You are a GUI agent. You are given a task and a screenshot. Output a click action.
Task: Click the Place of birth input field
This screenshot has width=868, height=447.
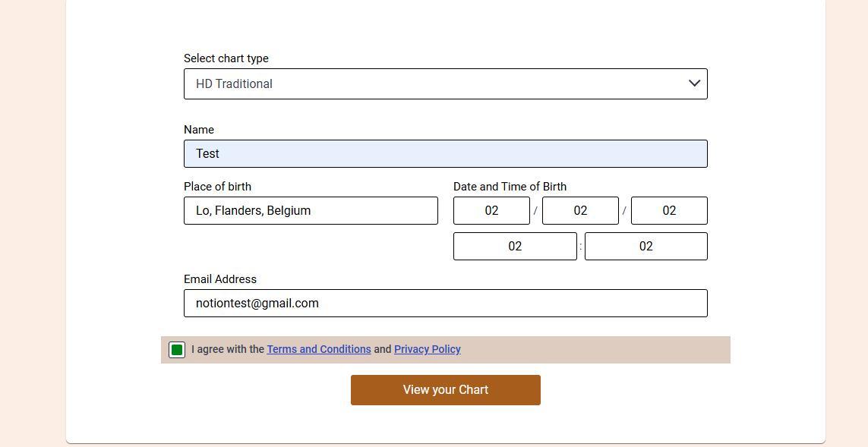(311, 211)
